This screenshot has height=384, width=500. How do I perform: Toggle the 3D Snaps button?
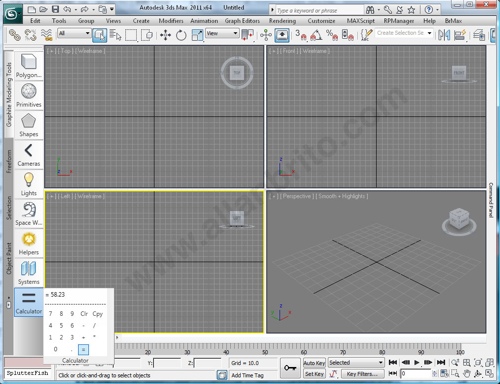coord(301,35)
